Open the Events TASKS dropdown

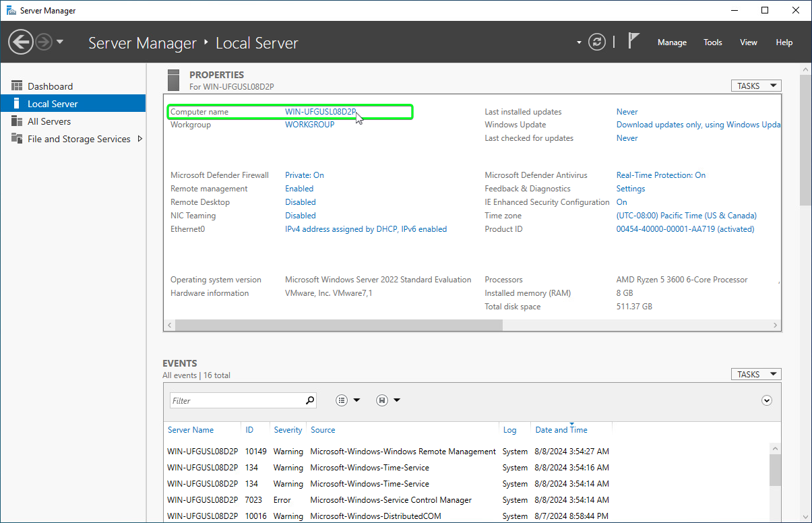pyautogui.click(x=756, y=374)
